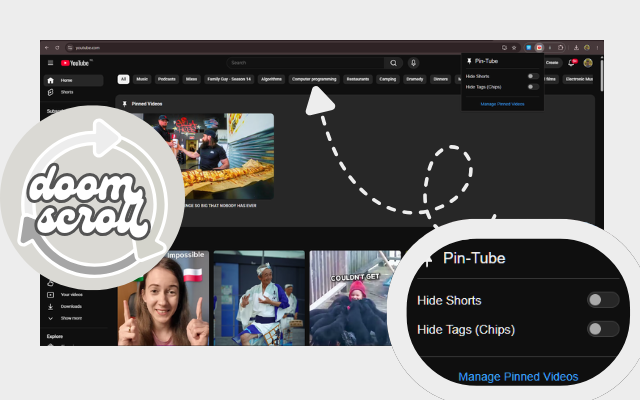Open the notifications bell
This screenshot has width=640, height=400.
[x=571, y=63]
